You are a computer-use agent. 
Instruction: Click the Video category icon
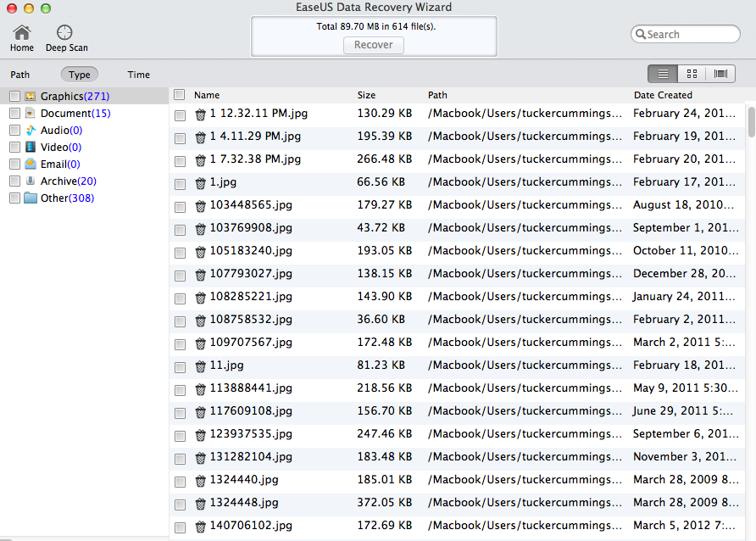31,147
